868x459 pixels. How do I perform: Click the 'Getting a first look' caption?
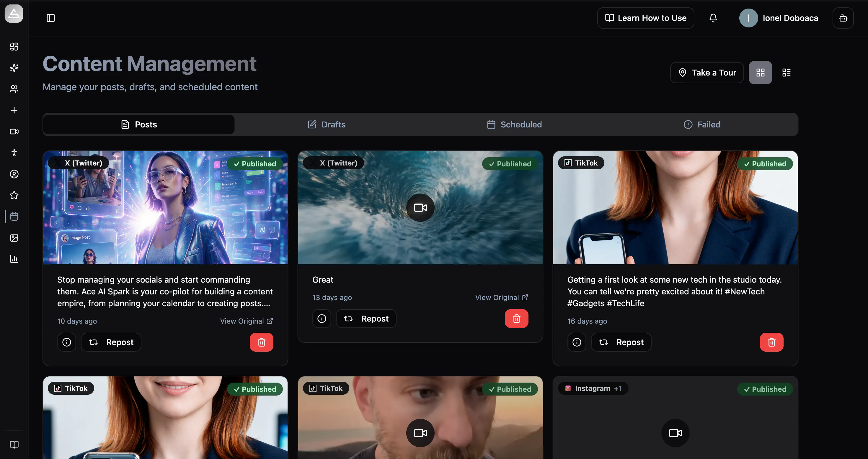click(675, 291)
